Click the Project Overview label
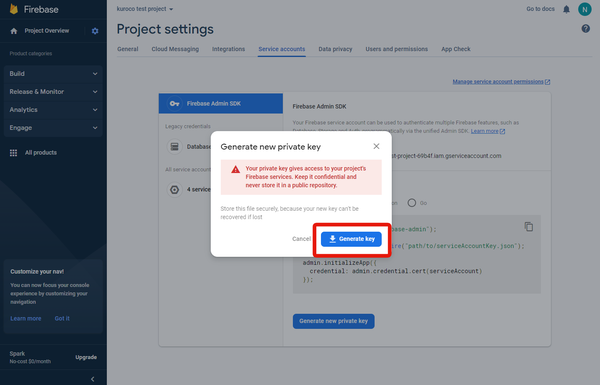 [x=47, y=31]
